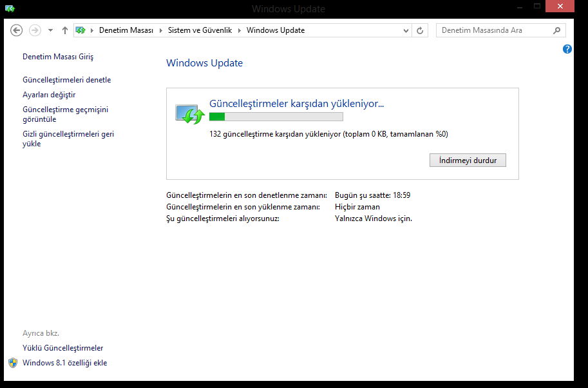Screen dimensions: 588x388
Task: Refresh the page with the refresh icon
Action: pos(420,30)
